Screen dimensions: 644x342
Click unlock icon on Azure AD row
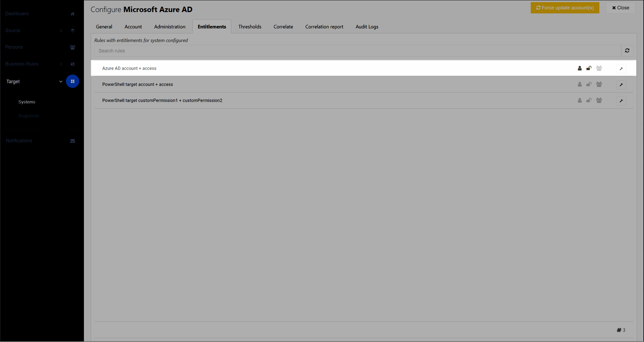click(x=589, y=68)
